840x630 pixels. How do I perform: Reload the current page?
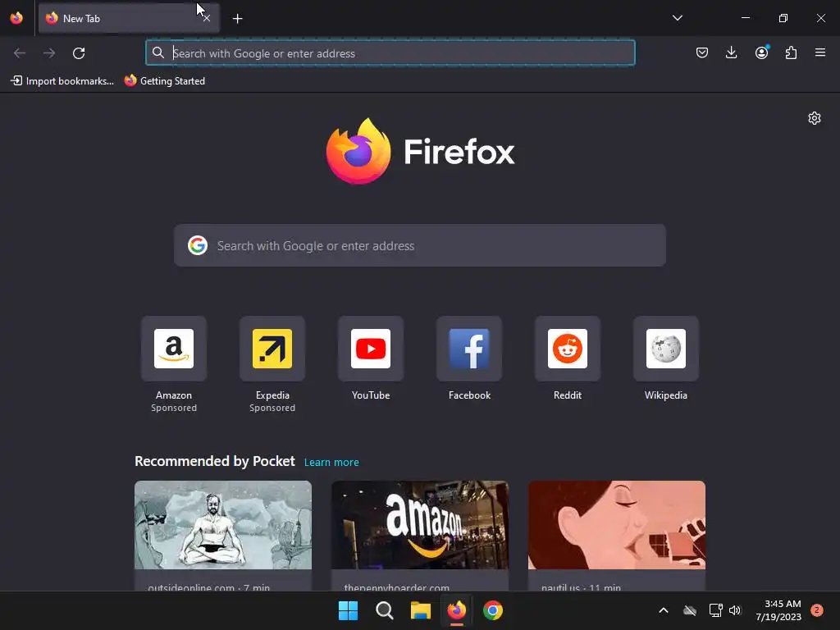(x=79, y=53)
